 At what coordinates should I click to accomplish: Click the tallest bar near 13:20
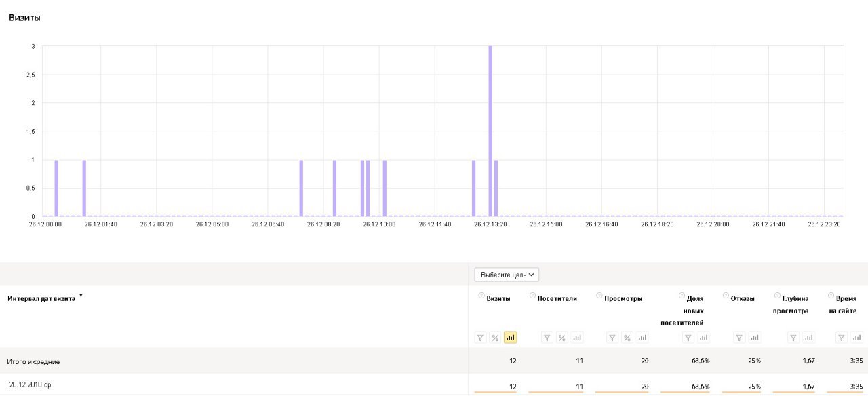pos(490,131)
